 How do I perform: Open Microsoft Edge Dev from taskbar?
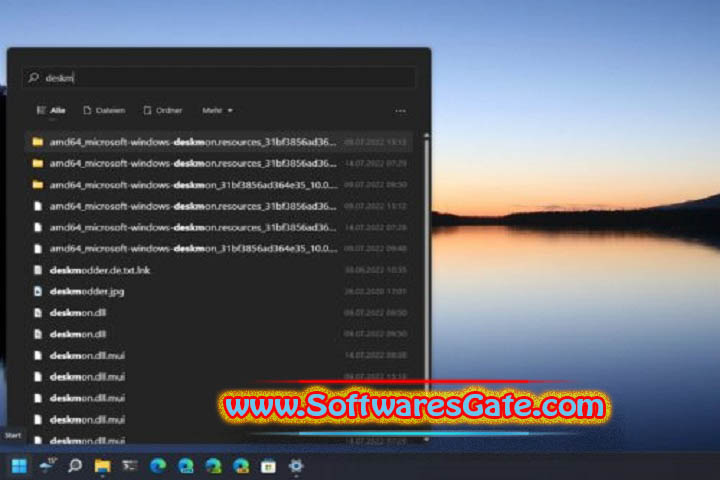(213, 466)
